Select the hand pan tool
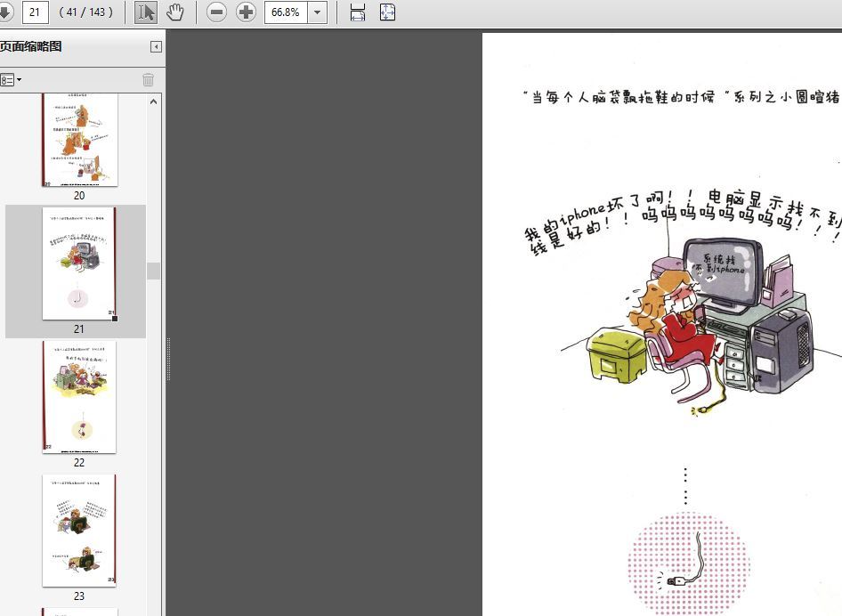The width and height of the screenshot is (842, 616). (x=175, y=12)
